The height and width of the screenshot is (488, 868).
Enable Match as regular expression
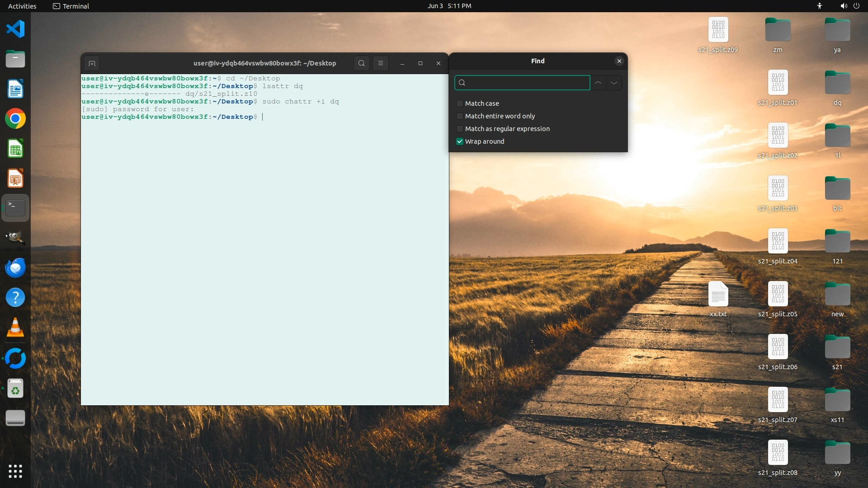[460, 129]
